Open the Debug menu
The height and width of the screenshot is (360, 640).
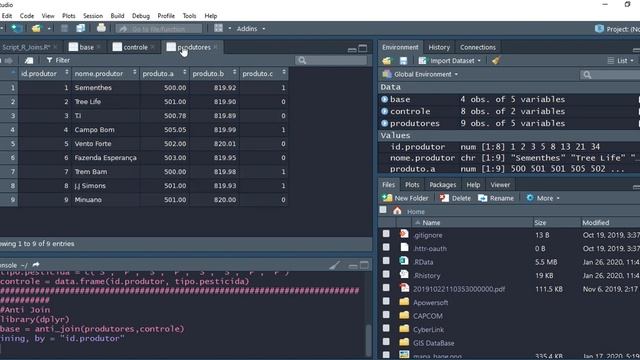pyautogui.click(x=141, y=16)
